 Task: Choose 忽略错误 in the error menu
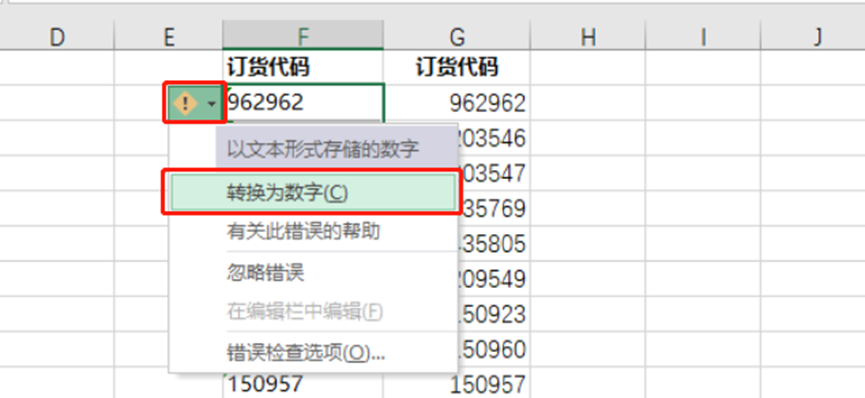(x=313, y=273)
